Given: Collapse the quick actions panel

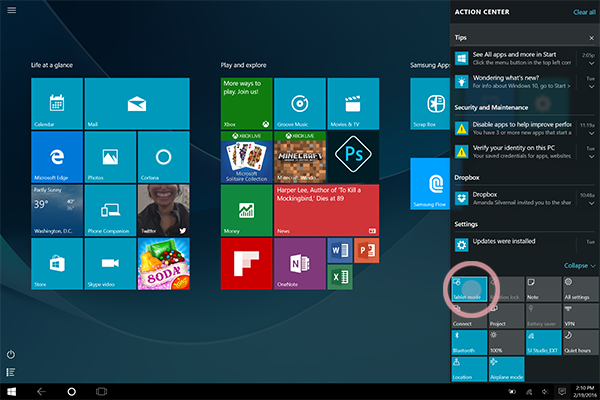Looking at the screenshot, I should (579, 266).
